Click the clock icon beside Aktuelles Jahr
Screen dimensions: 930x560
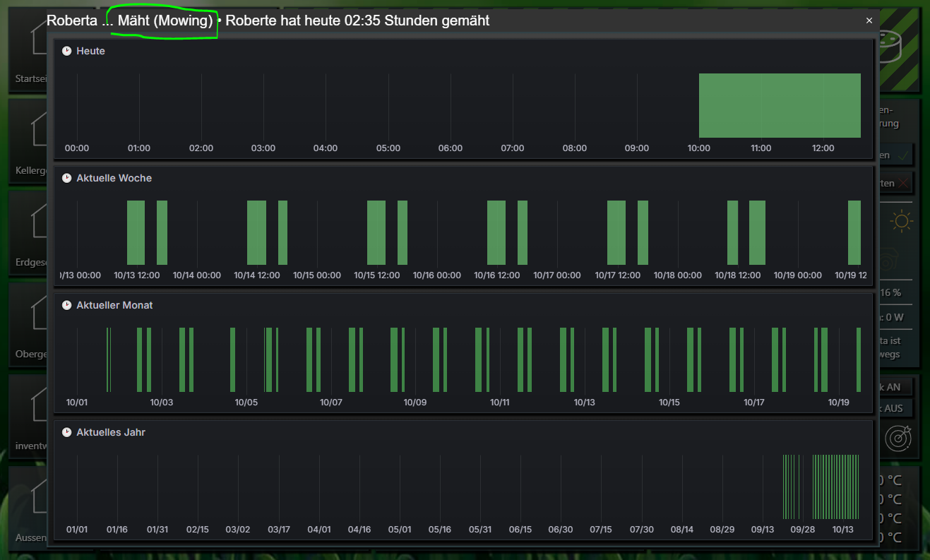click(67, 431)
